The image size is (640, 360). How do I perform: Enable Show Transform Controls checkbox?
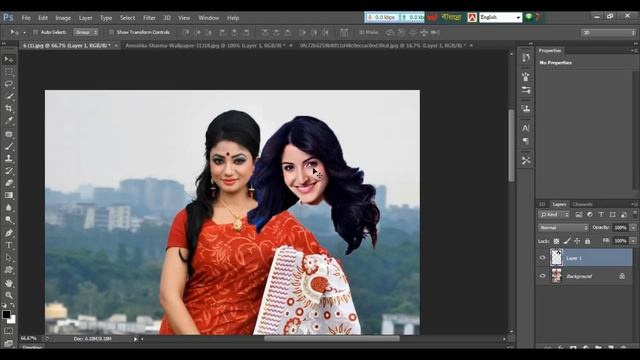(111, 32)
